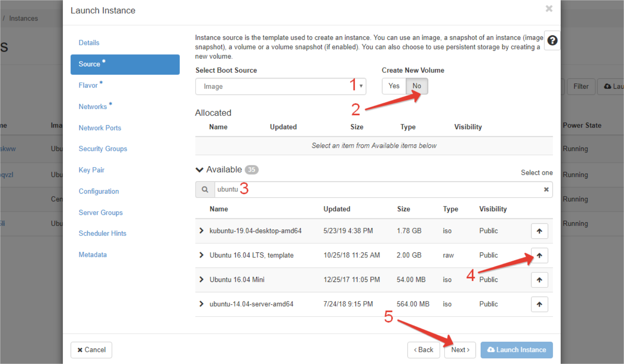
Task: Click the magnifier search icon
Action: 205,190
